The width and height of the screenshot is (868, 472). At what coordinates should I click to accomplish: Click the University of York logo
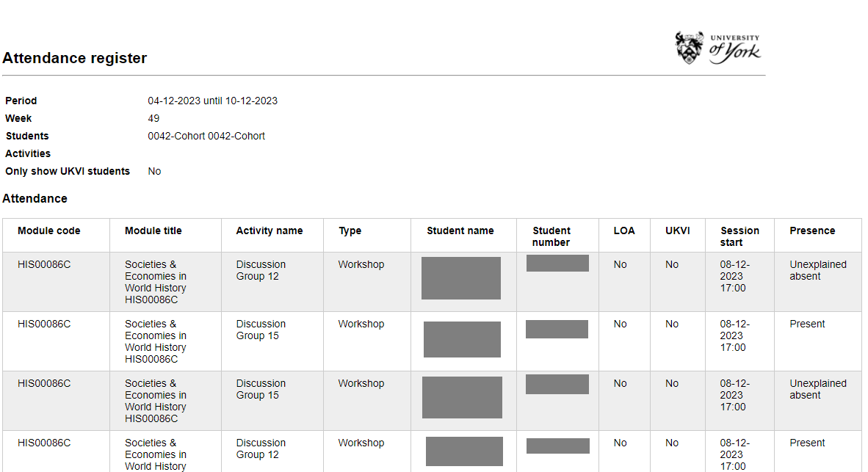click(x=717, y=48)
